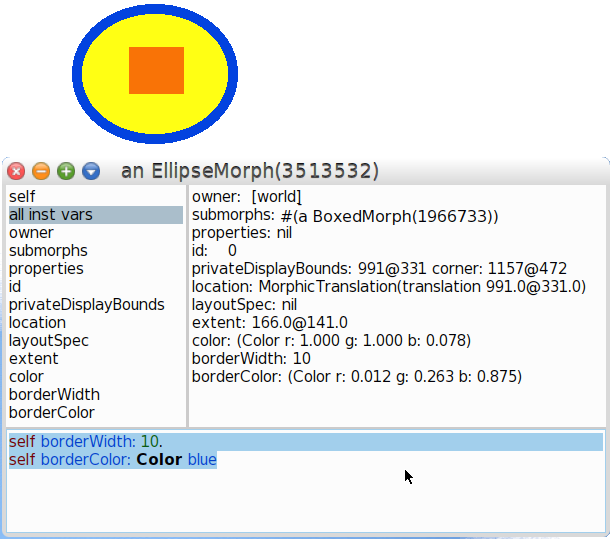Select 'color' in the variable list
This screenshot has width=612, height=539.
pos(26,377)
